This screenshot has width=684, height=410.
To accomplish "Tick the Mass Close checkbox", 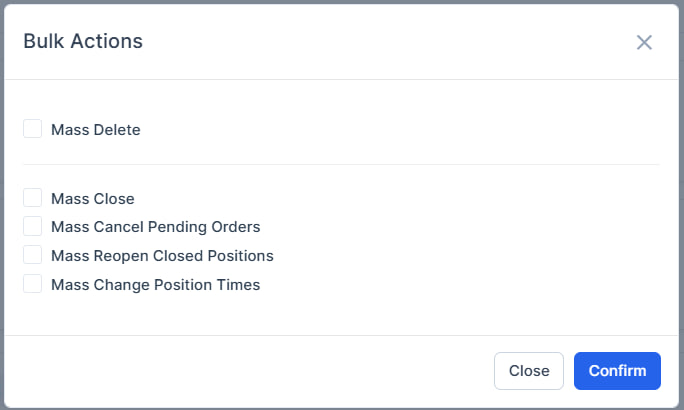I will (33, 198).
